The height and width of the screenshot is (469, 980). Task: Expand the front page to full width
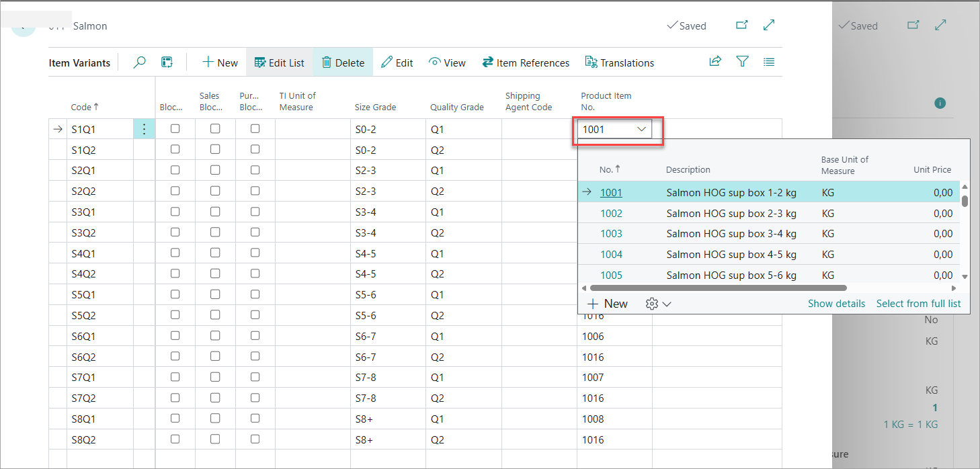click(x=770, y=25)
